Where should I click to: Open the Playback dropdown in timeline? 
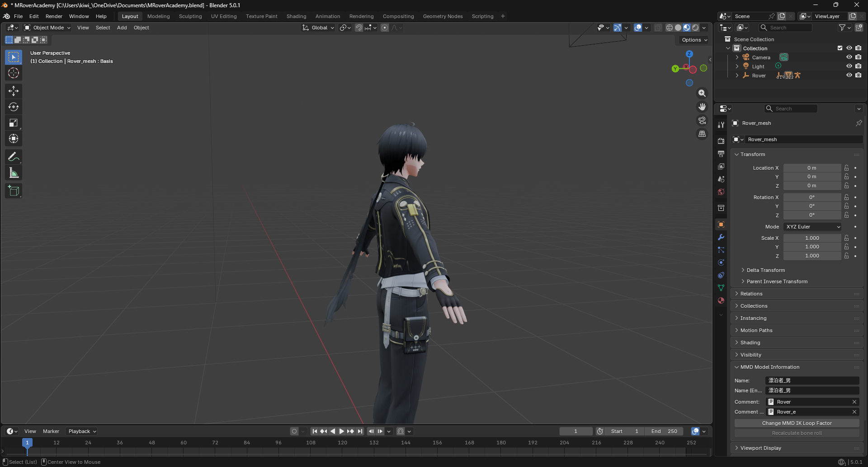82,431
